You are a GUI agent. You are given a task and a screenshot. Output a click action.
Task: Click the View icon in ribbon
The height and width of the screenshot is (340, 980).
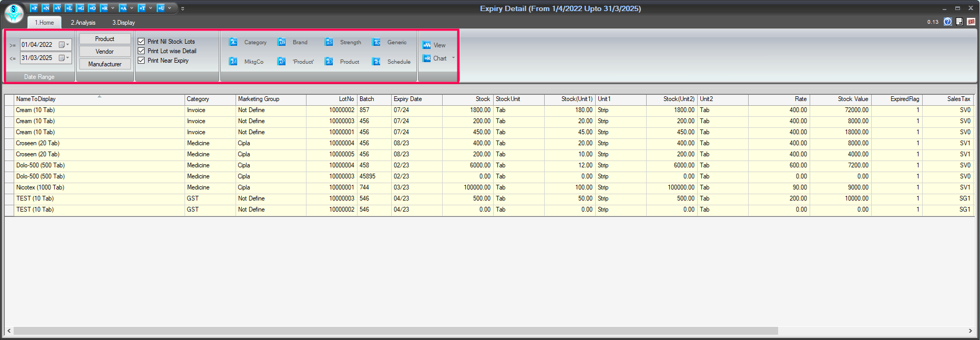tap(427, 45)
